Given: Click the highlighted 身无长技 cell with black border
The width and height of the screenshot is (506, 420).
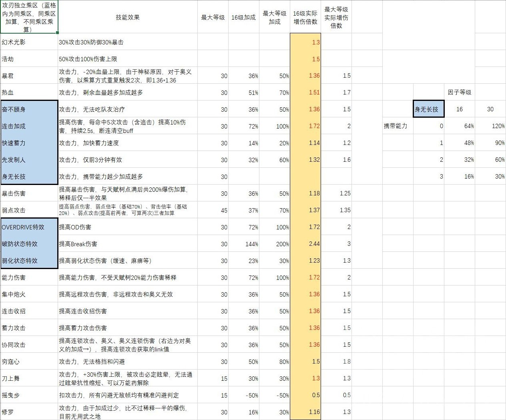Looking at the screenshot, I should click(428, 109).
